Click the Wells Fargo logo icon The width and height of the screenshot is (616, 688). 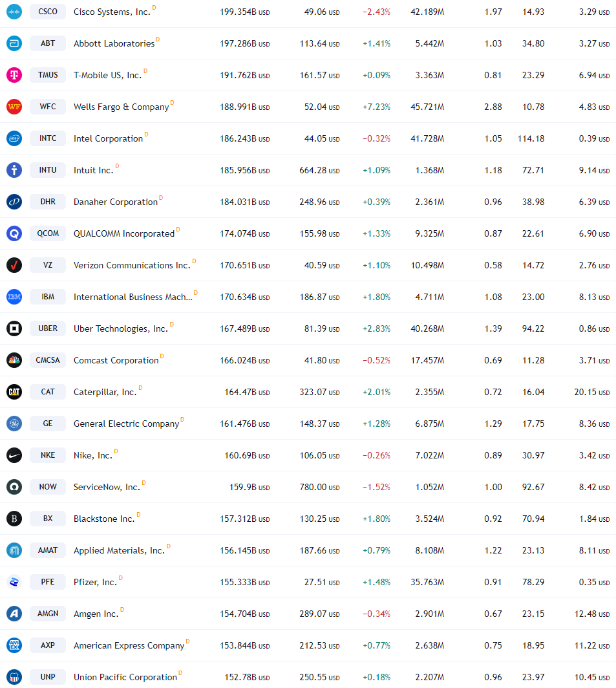tap(14, 107)
